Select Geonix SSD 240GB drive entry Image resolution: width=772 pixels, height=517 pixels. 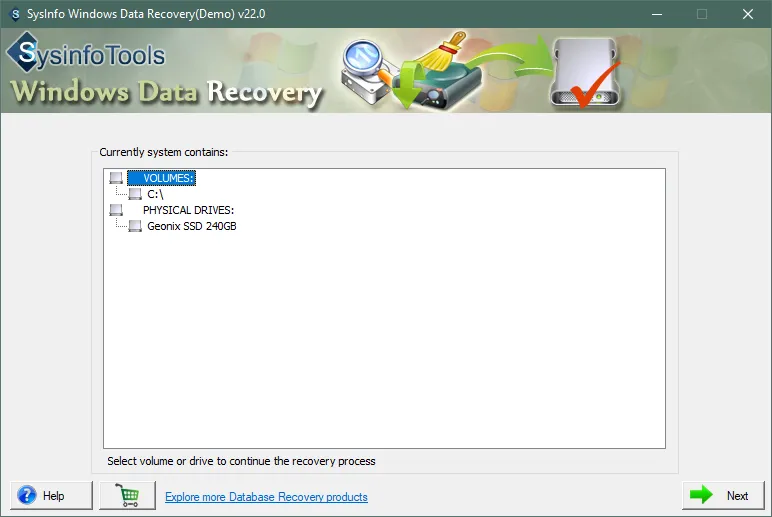click(x=192, y=226)
